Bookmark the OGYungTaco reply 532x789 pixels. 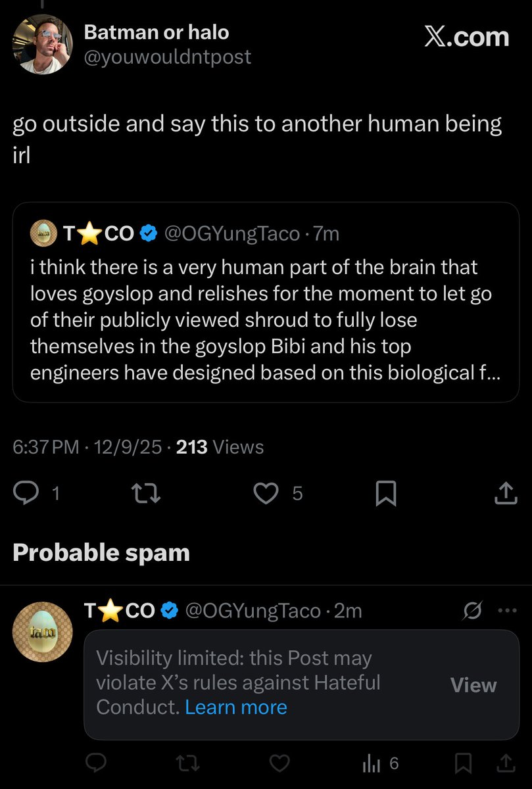pyautogui.click(x=464, y=763)
